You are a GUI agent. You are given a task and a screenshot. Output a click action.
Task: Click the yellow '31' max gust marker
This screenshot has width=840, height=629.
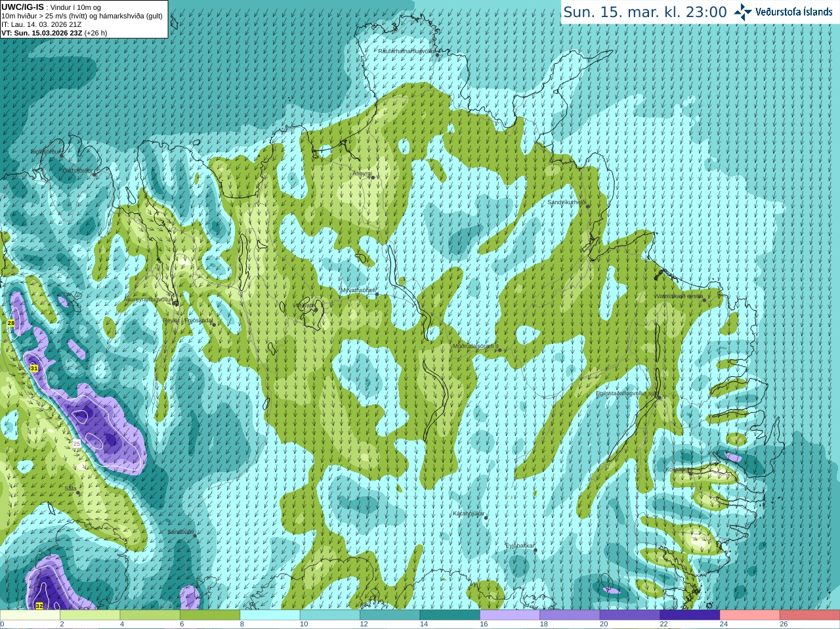(34, 368)
